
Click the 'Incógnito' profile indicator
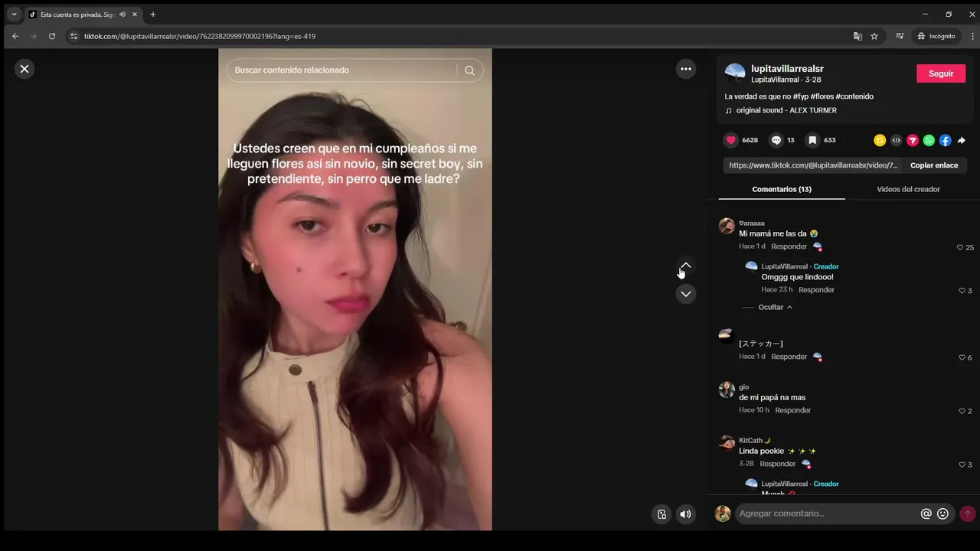point(936,36)
